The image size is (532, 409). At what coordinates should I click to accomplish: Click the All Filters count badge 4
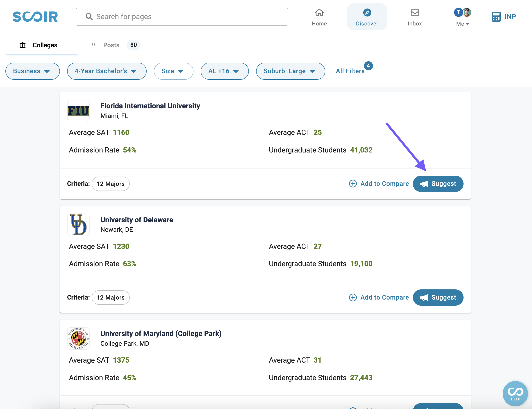(x=368, y=66)
